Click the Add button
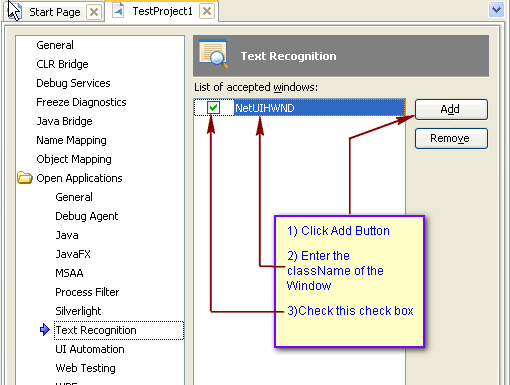Image resolution: width=510 pixels, height=385 pixels. tap(451, 109)
